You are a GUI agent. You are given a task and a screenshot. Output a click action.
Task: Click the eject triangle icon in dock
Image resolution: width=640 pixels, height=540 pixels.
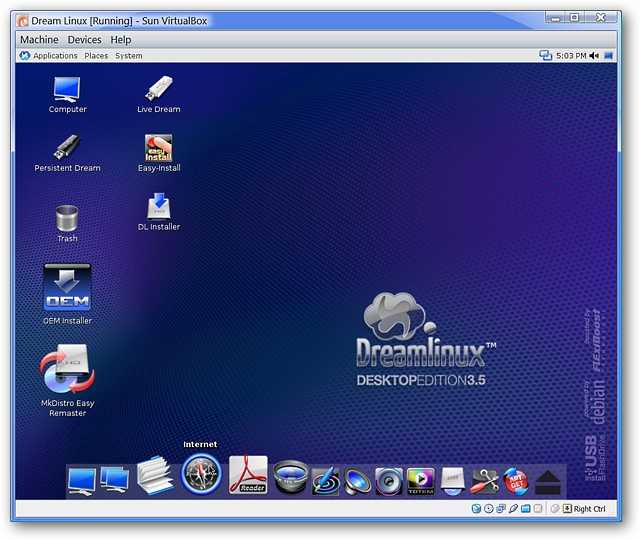(x=548, y=482)
